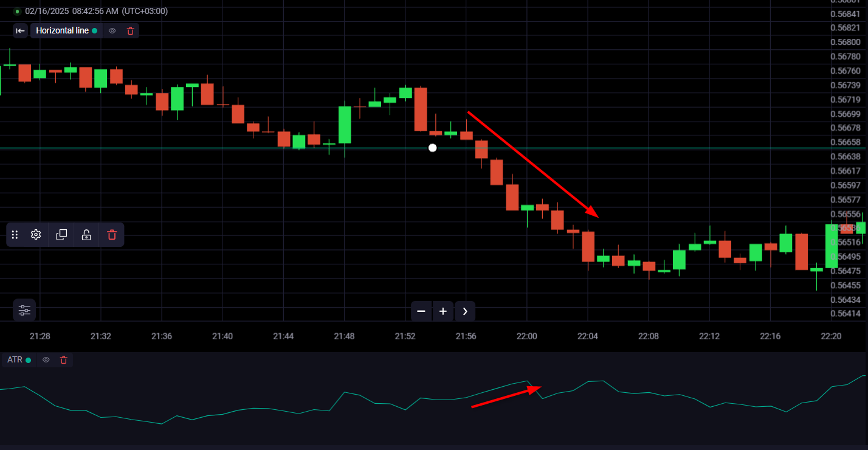
Task: Click the green Horizontal line color dot
Action: (x=95, y=30)
